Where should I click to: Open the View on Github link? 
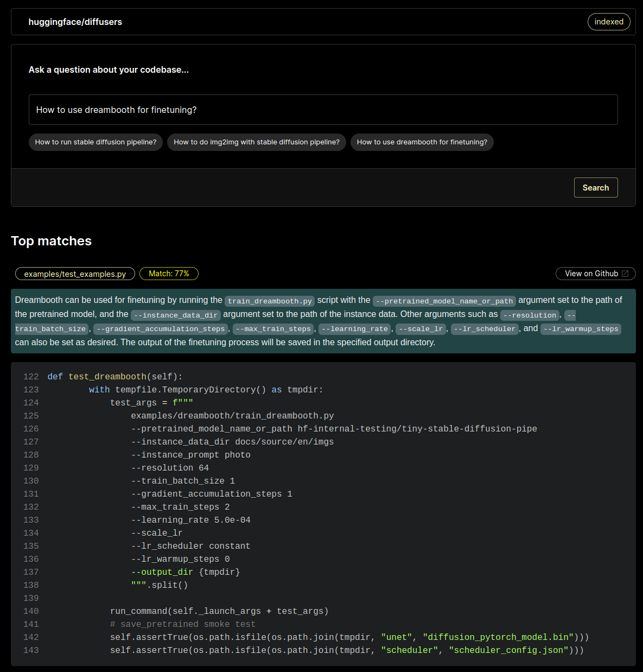coord(591,274)
